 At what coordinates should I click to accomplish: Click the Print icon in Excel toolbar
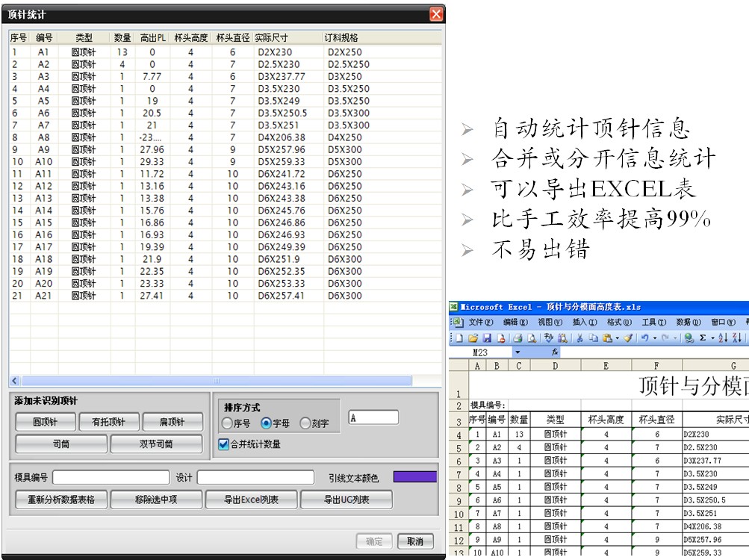(517, 338)
